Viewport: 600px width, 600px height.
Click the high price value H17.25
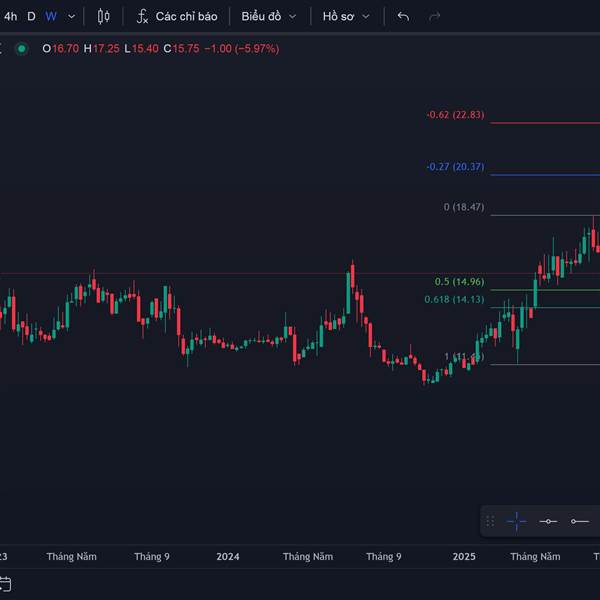pyautogui.click(x=101, y=49)
